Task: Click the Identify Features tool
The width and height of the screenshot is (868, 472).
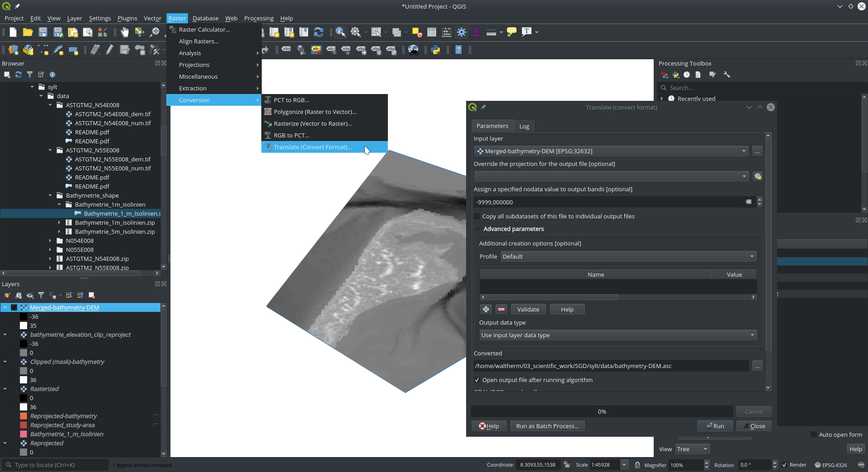Action: click(x=340, y=32)
